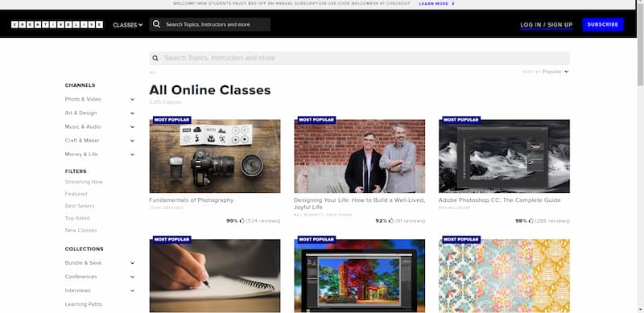Click the thumbs-up icon under Adobe Photoshop CC
The height and width of the screenshot is (313, 644).
pyautogui.click(x=531, y=220)
